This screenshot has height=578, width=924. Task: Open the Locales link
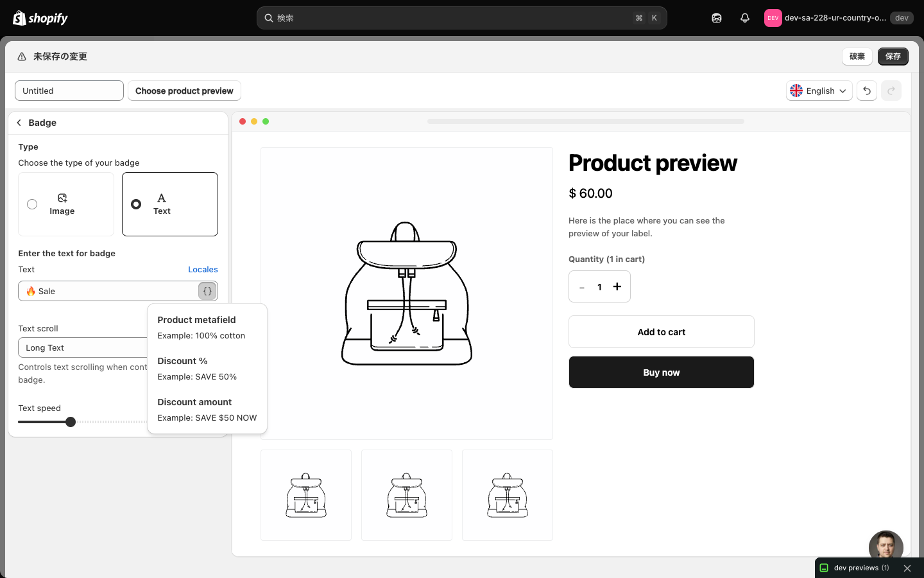pos(203,270)
